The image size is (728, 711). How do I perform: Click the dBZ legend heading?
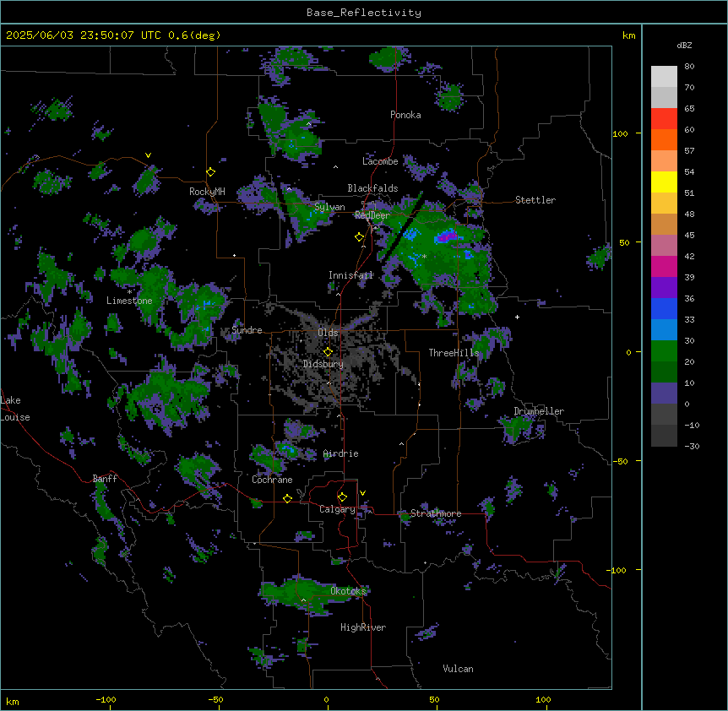[x=684, y=46]
